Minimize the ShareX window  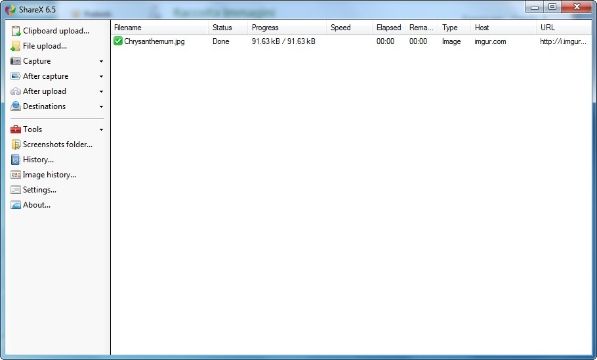coord(535,7)
